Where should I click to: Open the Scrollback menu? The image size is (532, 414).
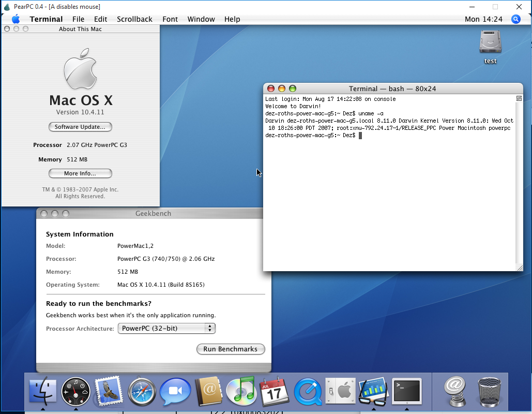[x=135, y=19]
